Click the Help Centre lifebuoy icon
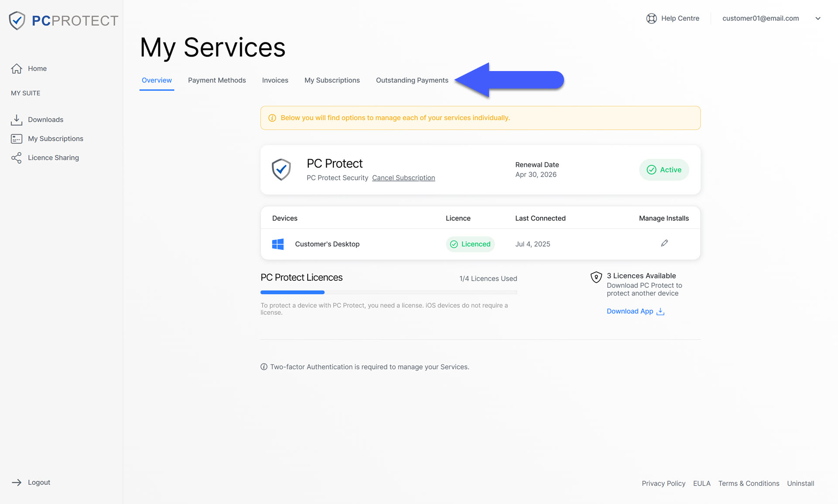 pyautogui.click(x=651, y=18)
